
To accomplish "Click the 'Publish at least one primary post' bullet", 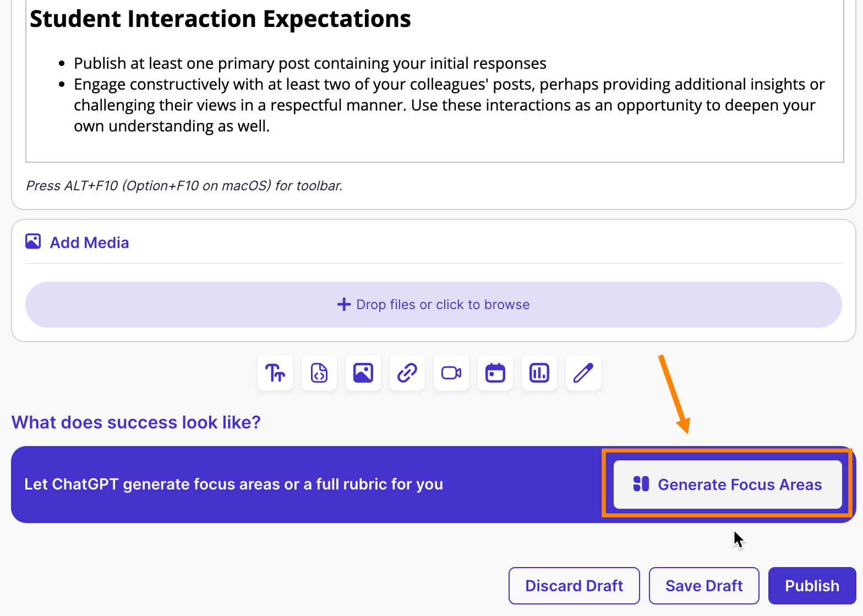I will (310, 63).
